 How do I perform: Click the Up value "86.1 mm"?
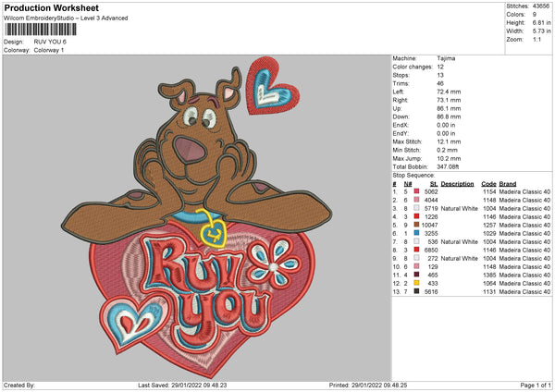(449, 108)
